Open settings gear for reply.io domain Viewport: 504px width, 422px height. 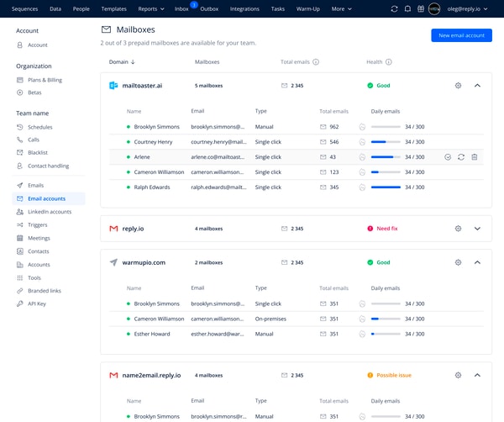coord(458,229)
